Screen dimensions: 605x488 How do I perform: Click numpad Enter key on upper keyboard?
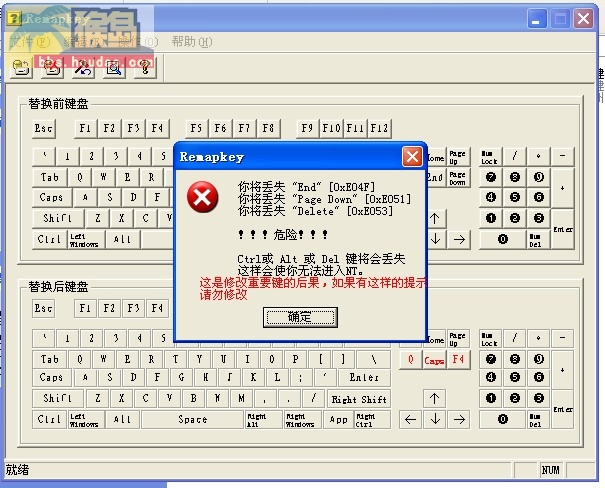[563, 229]
